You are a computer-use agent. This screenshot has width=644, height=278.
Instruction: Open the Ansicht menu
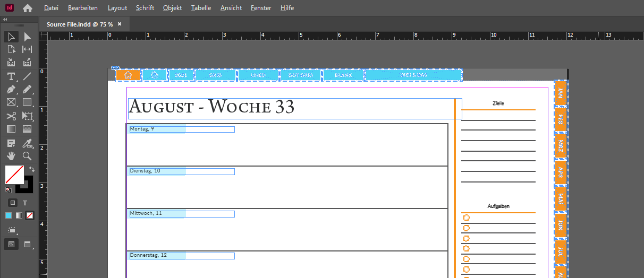coord(231,8)
